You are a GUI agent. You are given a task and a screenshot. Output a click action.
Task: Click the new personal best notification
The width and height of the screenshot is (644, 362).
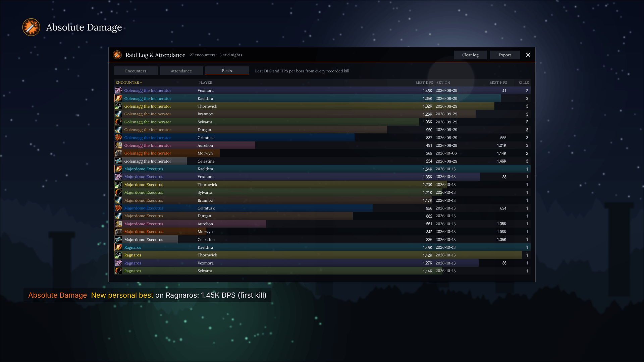click(147, 295)
